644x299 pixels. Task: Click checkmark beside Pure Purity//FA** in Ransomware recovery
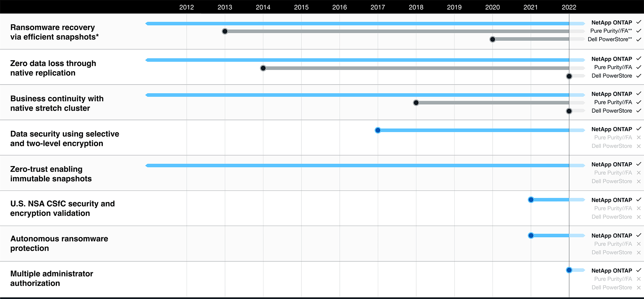(639, 31)
